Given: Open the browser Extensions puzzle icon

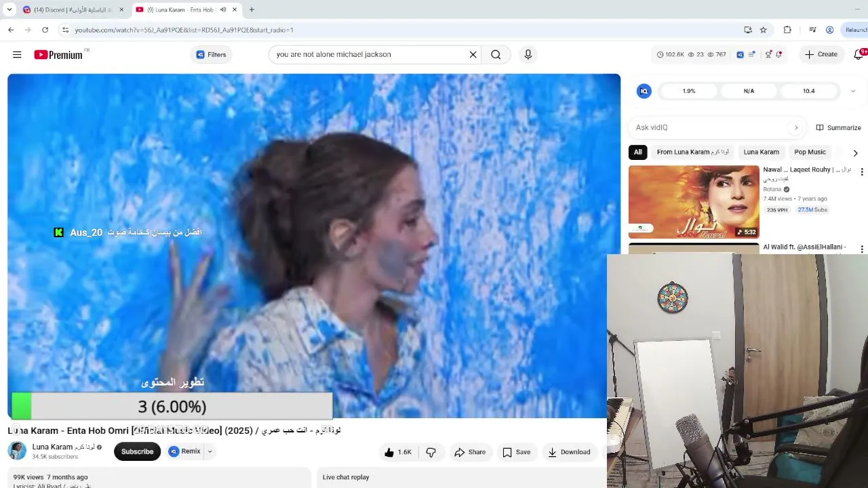Looking at the screenshot, I should tap(787, 30).
